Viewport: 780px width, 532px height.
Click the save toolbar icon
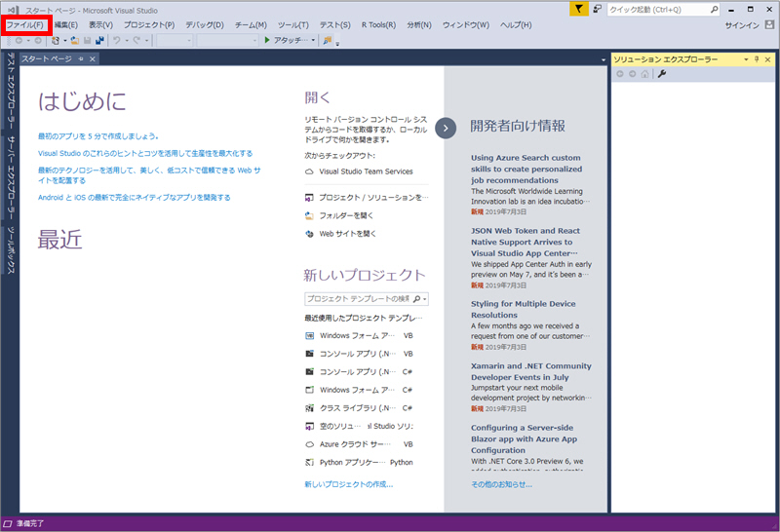[x=87, y=40]
